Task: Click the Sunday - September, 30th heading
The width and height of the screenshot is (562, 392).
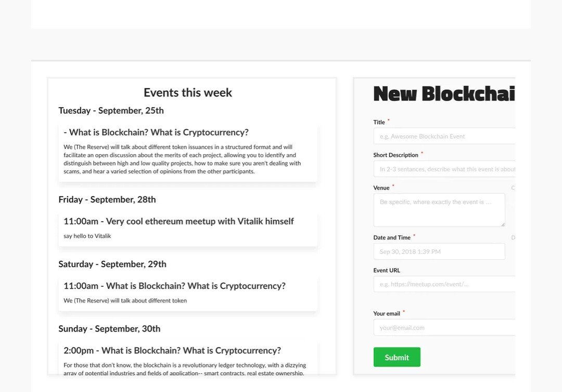Action: [109, 328]
